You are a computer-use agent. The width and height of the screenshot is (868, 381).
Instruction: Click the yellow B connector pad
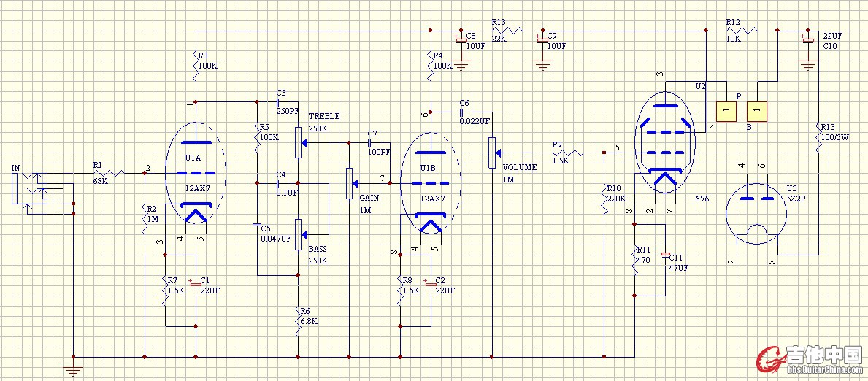pyautogui.click(x=756, y=111)
